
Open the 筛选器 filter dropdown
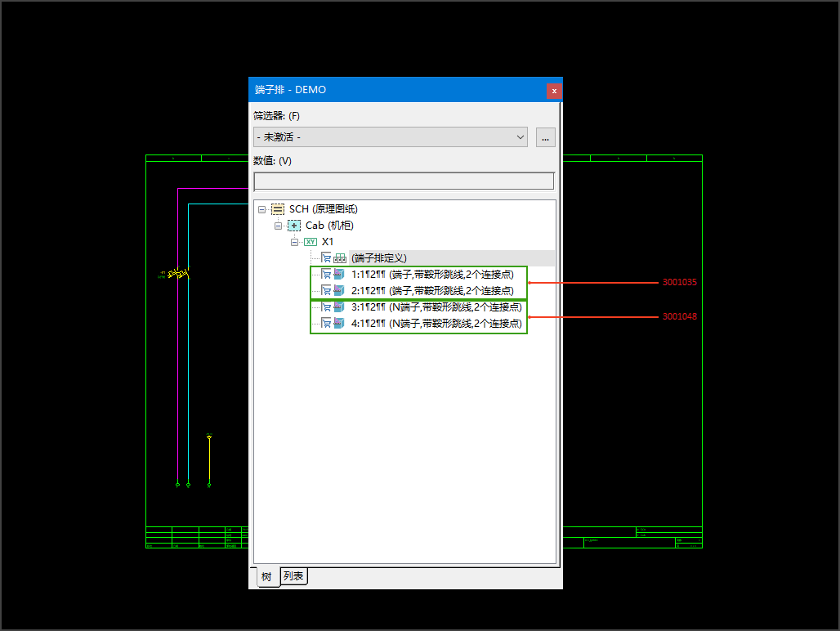391,137
